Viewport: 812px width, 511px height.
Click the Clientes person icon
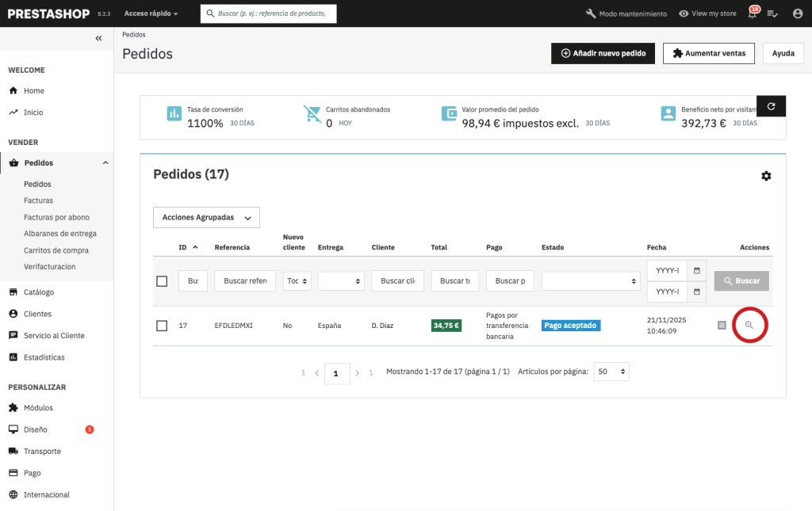pyautogui.click(x=13, y=314)
